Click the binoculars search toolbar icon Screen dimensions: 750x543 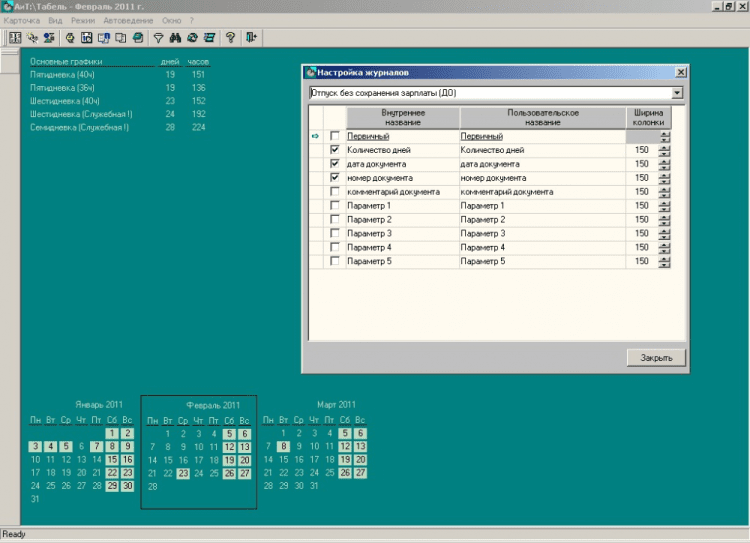coord(175,38)
